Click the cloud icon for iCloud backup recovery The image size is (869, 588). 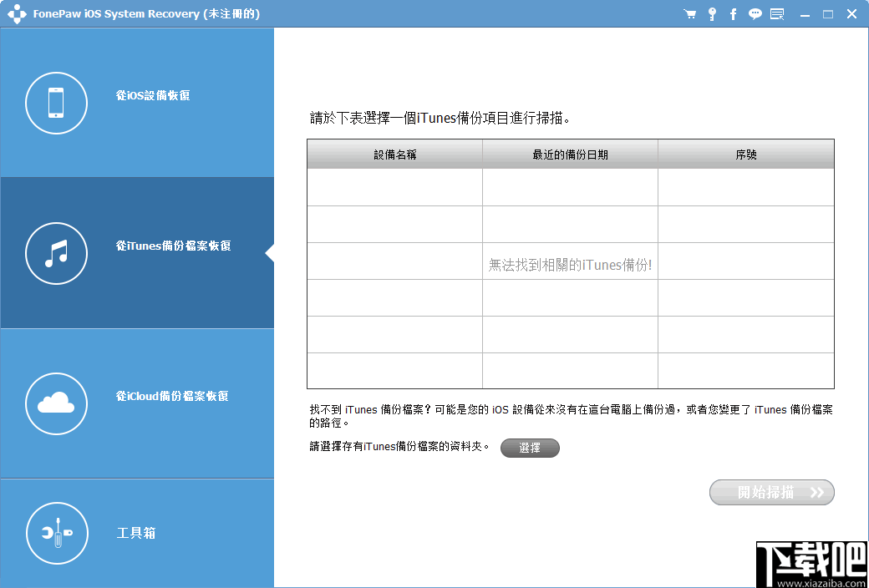tap(56, 403)
